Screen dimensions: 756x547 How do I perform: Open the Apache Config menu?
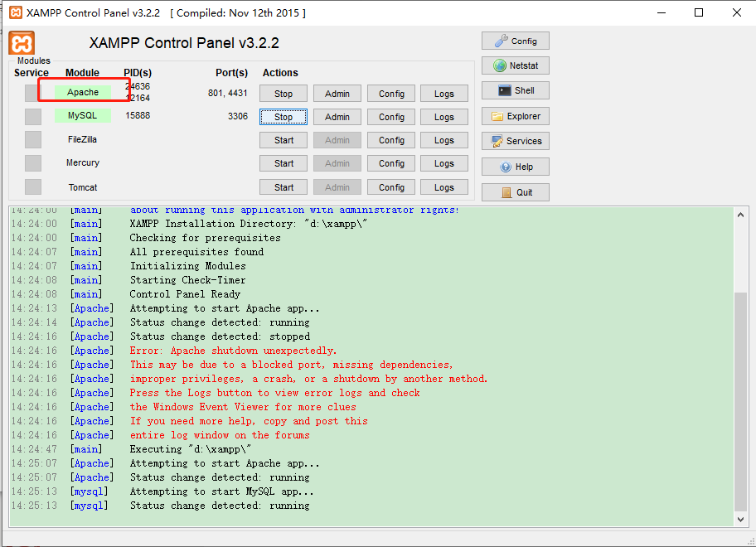[391, 94]
